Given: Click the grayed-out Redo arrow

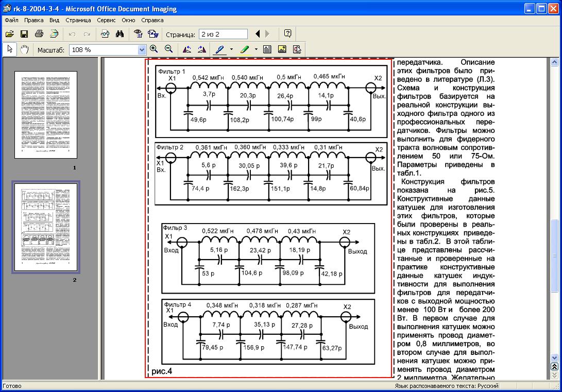Looking at the screenshot, I should [x=87, y=34].
